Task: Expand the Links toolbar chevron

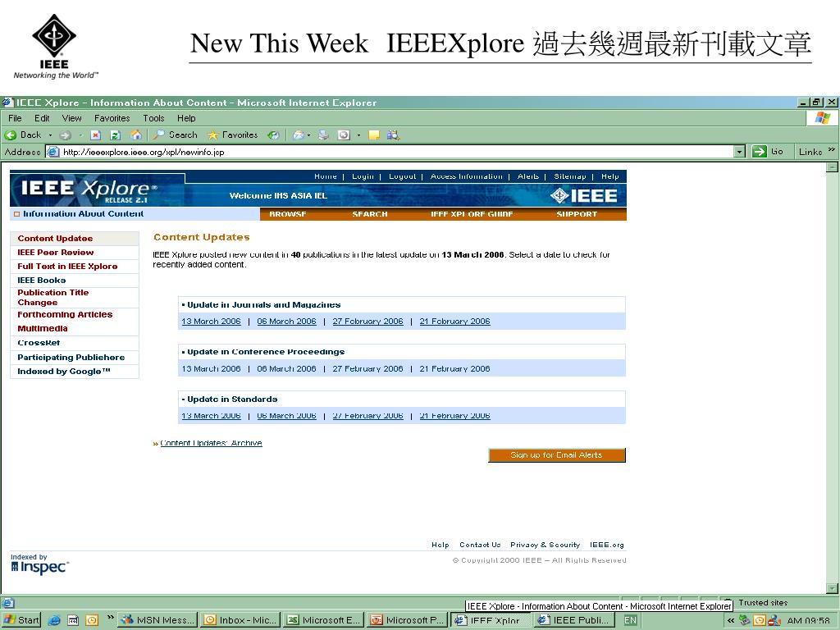Action: coord(831,149)
